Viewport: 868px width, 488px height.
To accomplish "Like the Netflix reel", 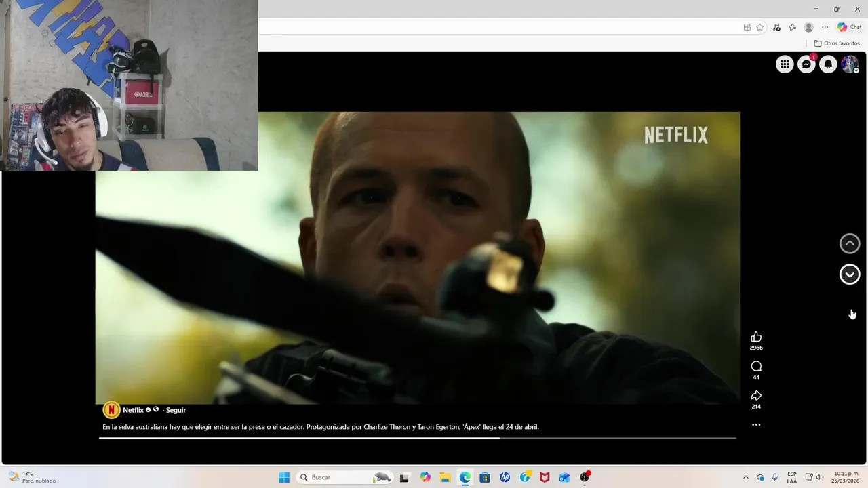I will (x=756, y=337).
